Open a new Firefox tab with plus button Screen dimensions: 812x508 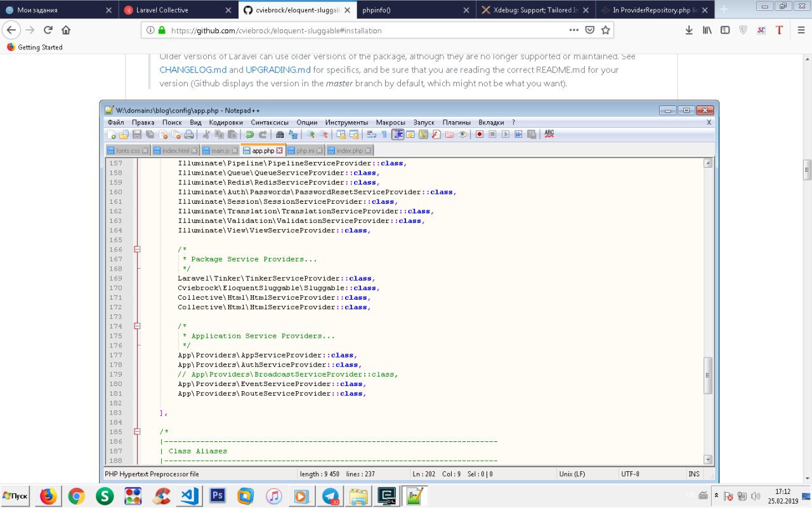click(x=723, y=10)
